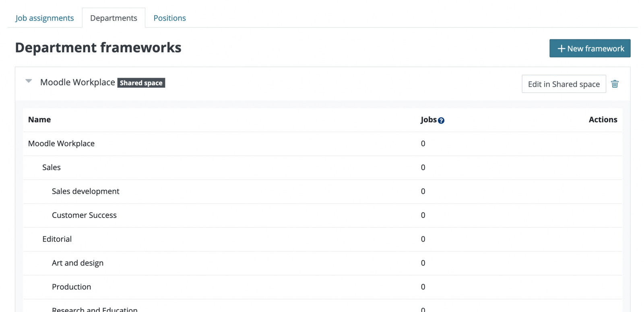Viewport: 644px width, 312px height.
Task: Select the Moodle Workplace department row
Action: point(322,144)
